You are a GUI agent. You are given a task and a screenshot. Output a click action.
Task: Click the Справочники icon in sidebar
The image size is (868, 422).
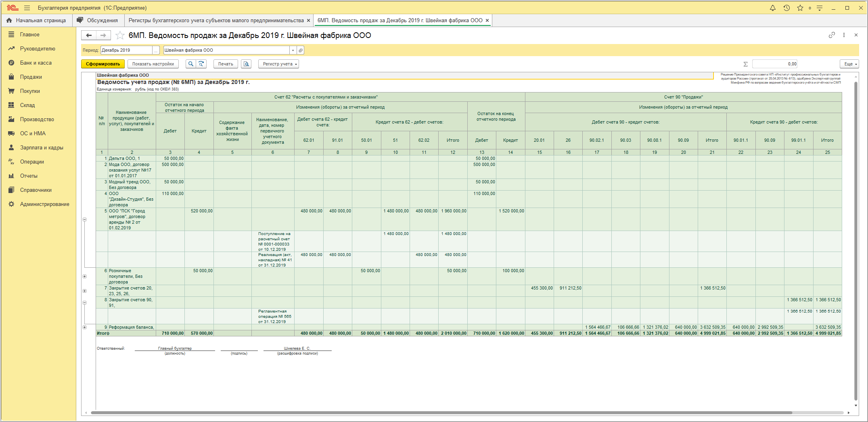[11, 190]
